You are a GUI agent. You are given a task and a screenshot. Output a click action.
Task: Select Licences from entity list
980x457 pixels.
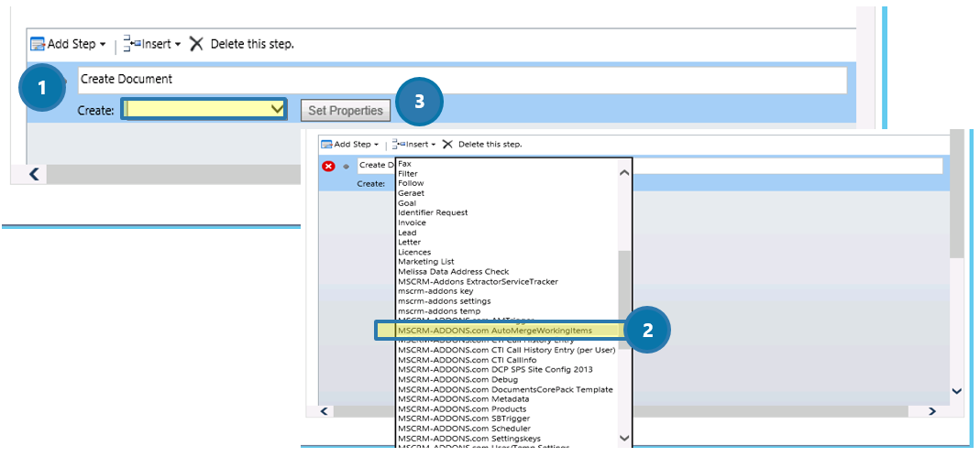tap(414, 252)
